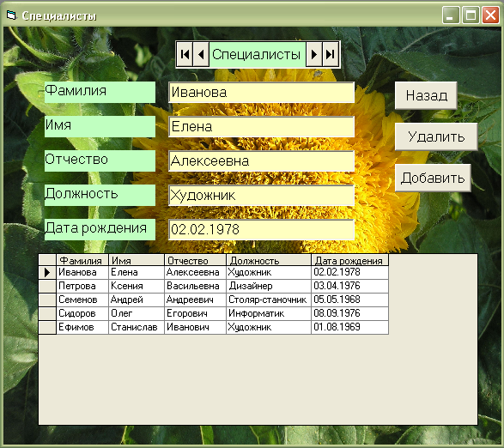504x448 pixels.
Task: Click the Станислав cell in grid
Action: pos(137,328)
